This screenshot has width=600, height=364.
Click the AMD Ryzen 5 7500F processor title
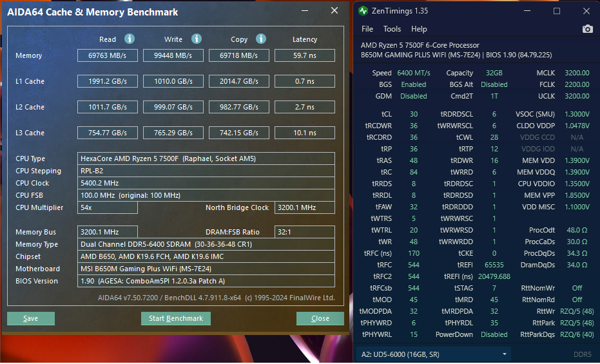coord(420,45)
